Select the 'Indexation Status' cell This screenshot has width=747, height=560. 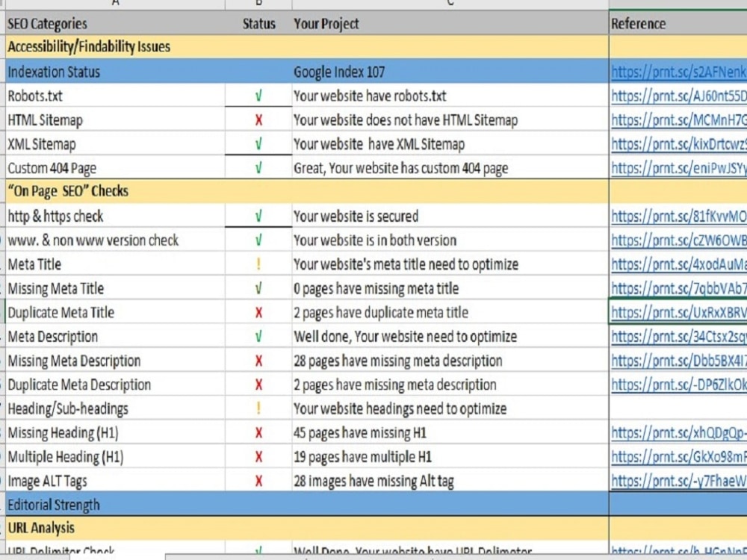coord(115,72)
